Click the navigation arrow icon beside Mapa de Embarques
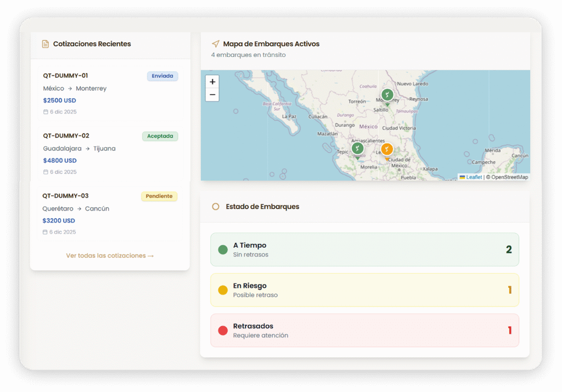 coord(216,44)
